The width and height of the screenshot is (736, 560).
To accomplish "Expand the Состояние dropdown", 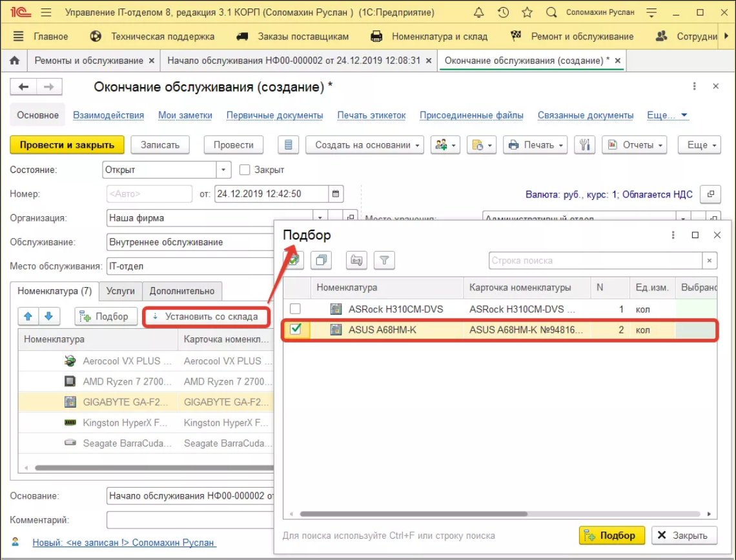I will click(223, 170).
